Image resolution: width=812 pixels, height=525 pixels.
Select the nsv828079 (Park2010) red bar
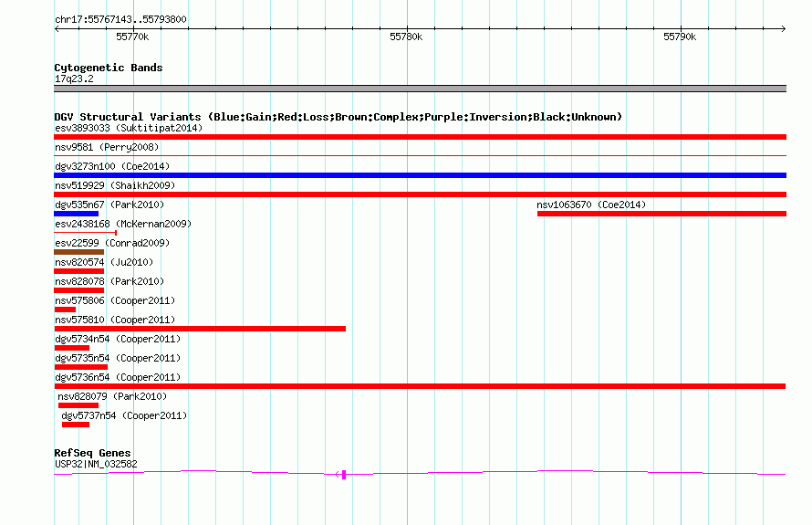tap(78, 405)
